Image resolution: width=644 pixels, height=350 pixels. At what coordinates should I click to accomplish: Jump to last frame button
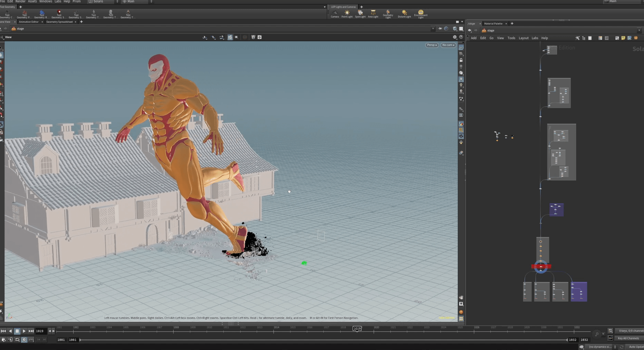pyautogui.click(x=31, y=331)
